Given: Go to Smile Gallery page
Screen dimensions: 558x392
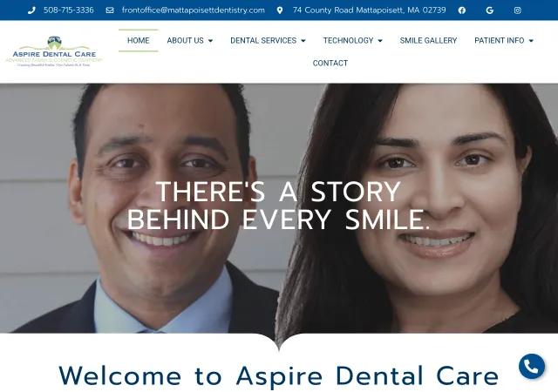Looking at the screenshot, I should (428, 41).
